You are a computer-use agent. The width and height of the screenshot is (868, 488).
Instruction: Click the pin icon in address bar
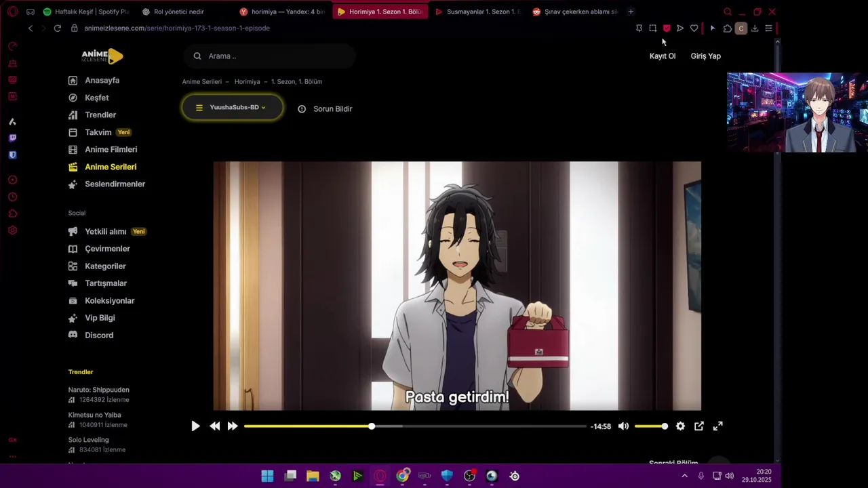pos(639,28)
